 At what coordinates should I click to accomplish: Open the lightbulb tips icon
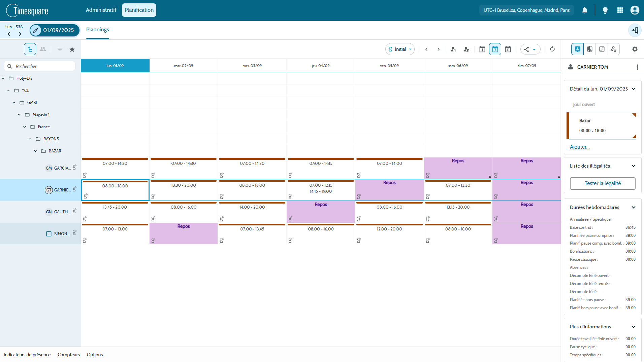point(605,10)
